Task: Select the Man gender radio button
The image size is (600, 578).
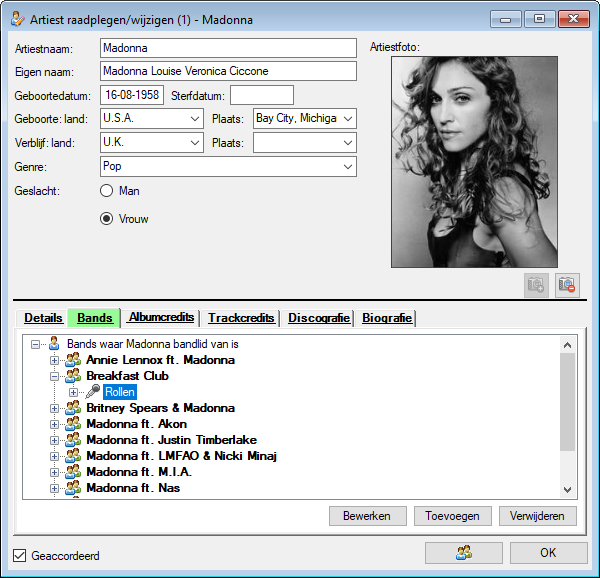Action: (106, 191)
